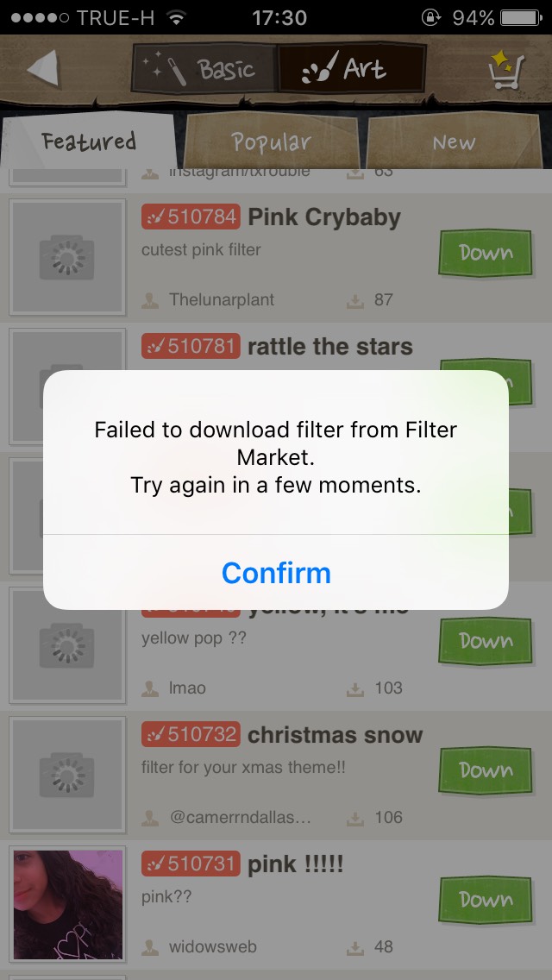Download the christmas snow filter
Viewport: 552px width, 980px height.
(485, 770)
